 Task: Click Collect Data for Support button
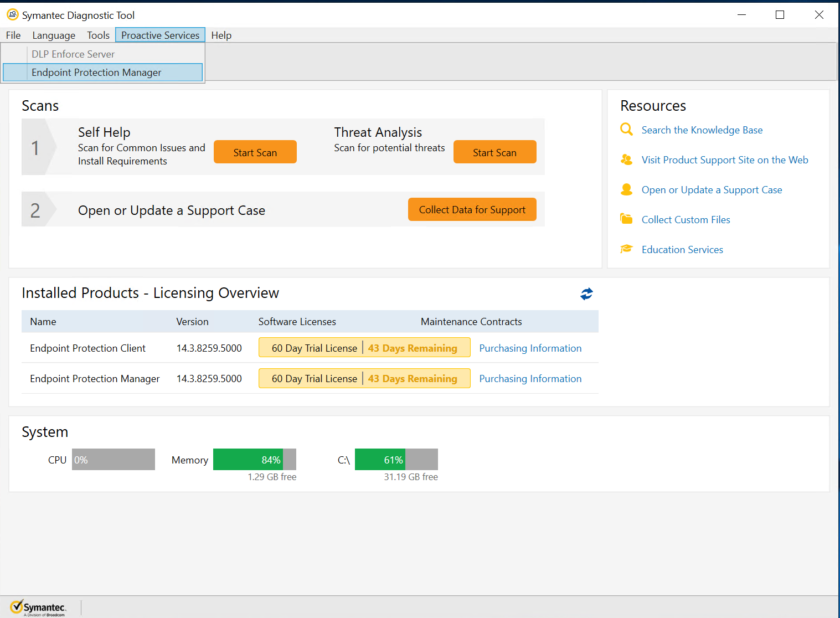(472, 209)
